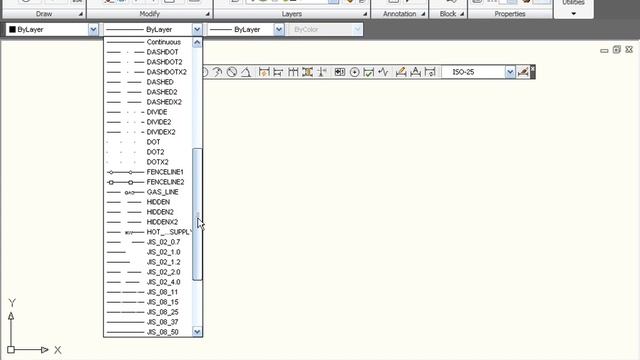
Task: Open the Tolerance tool
Action: pos(340,72)
